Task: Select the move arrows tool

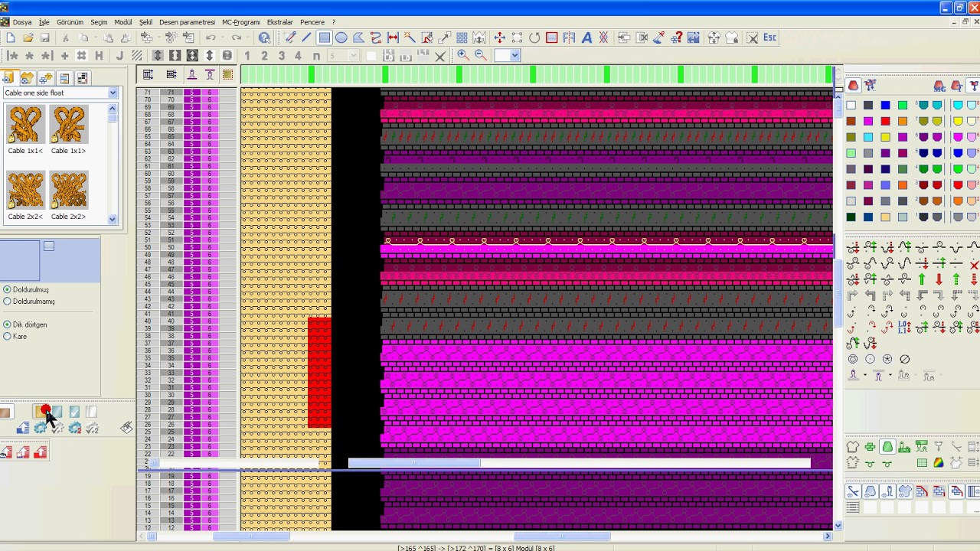Action: (499, 37)
